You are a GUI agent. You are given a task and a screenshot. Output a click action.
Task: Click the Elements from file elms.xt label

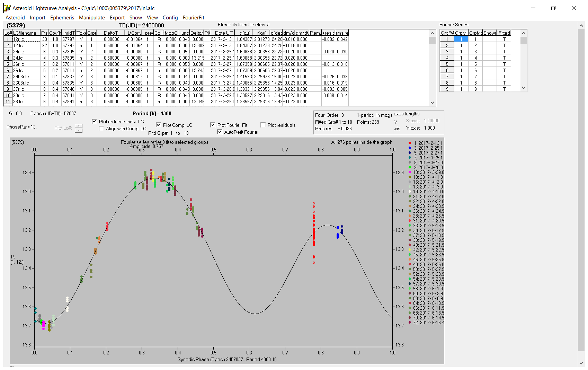243,25
